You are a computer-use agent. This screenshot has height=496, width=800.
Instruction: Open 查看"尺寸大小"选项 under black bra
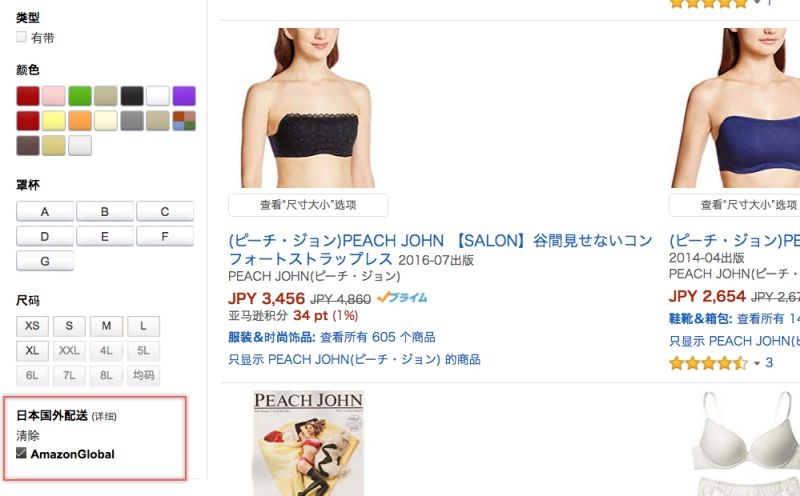(x=308, y=205)
